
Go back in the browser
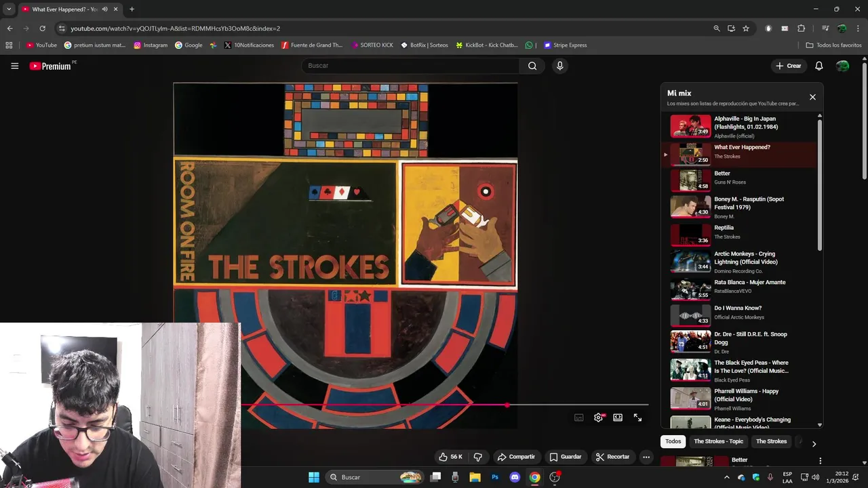pos(9,28)
